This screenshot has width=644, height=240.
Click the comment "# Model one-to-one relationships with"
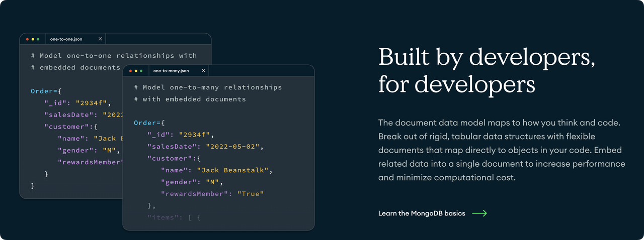point(114,56)
